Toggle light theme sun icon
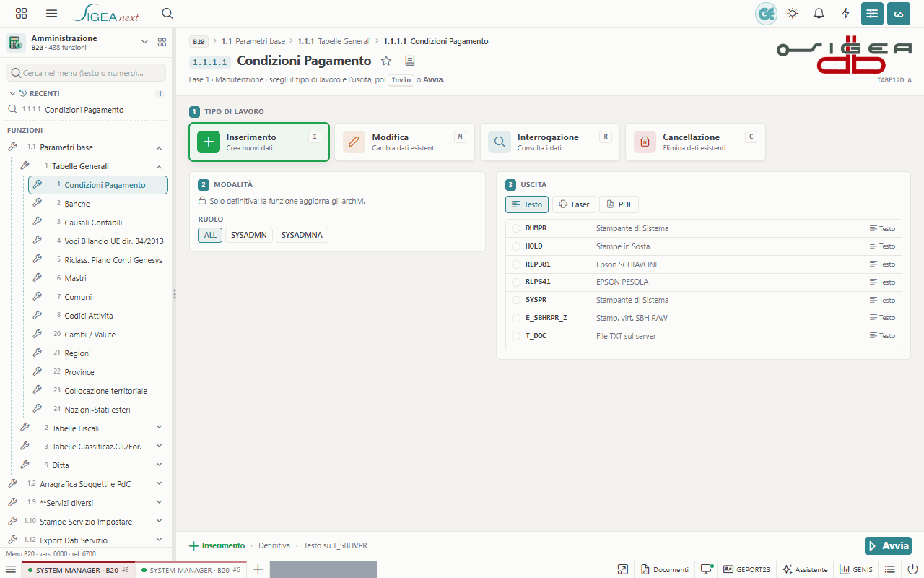The image size is (924, 578). (x=793, y=14)
